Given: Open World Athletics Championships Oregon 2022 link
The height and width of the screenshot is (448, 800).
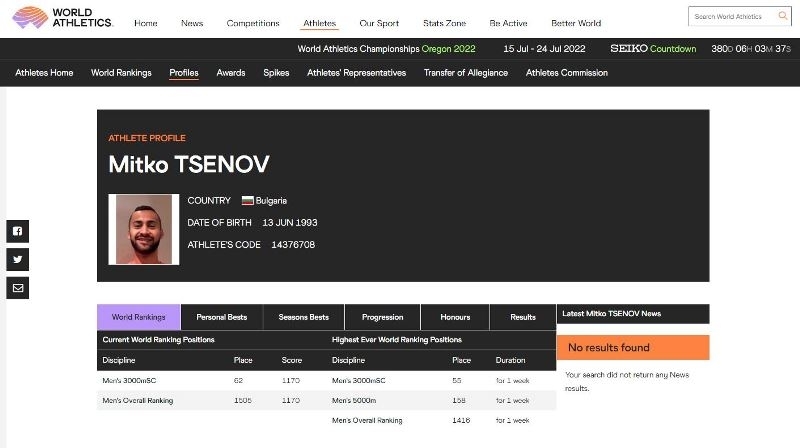Looking at the screenshot, I should (x=386, y=49).
